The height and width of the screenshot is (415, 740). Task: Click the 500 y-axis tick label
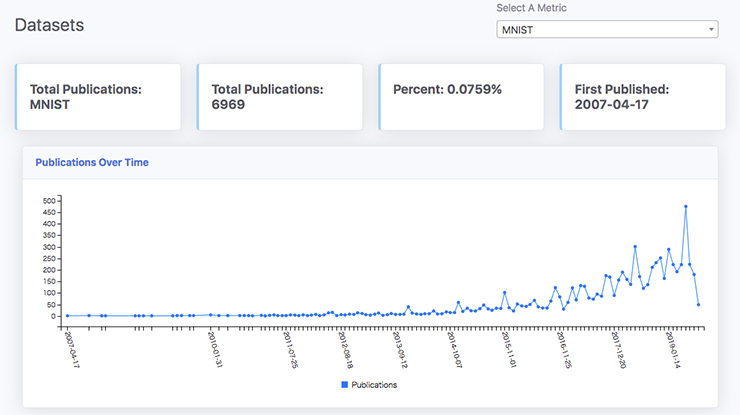click(48, 200)
